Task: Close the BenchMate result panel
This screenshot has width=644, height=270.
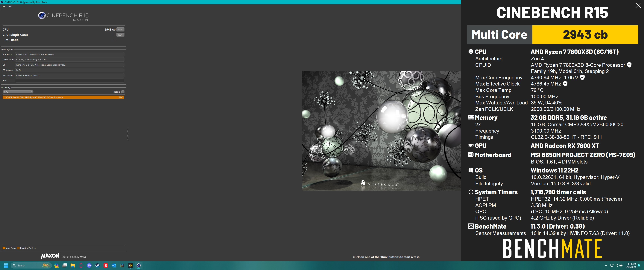Action: coord(638,5)
